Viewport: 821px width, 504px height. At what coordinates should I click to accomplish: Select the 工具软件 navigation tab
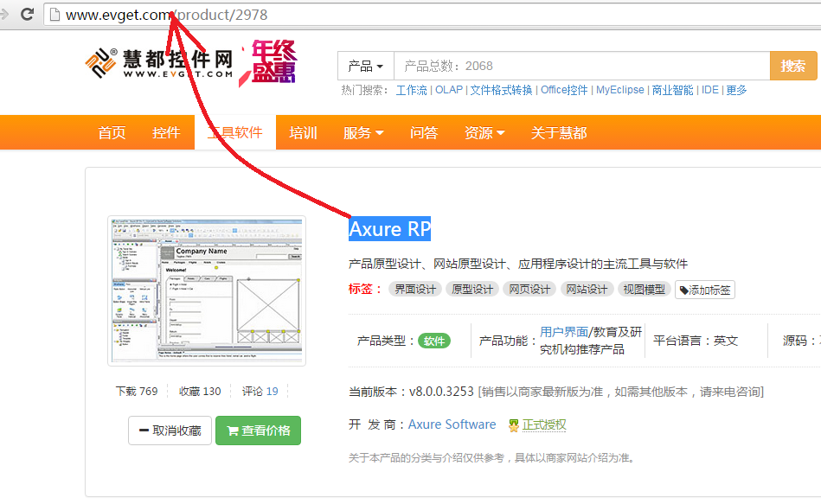point(235,132)
